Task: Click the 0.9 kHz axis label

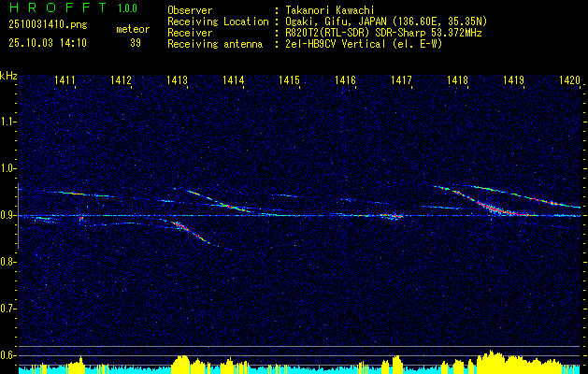Action: click(8, 215)
